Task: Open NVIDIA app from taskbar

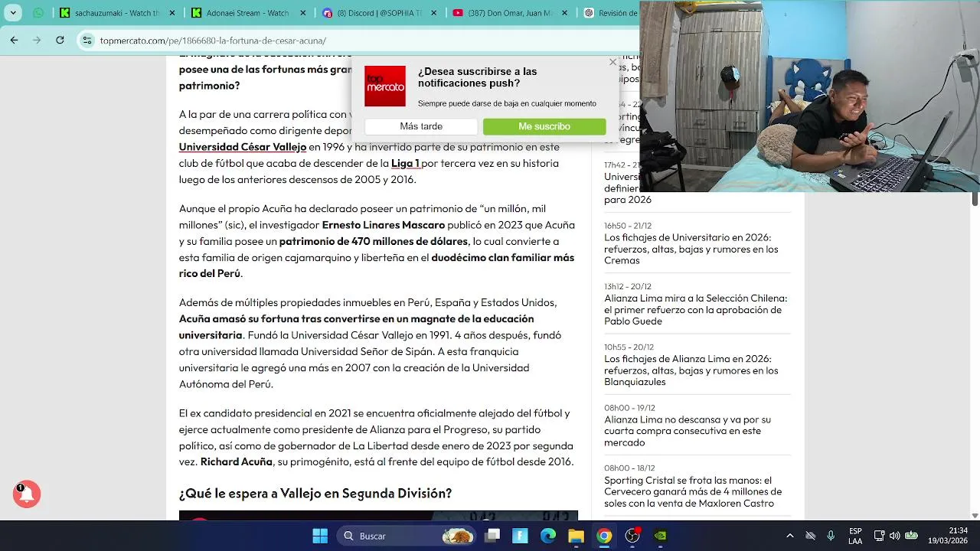Action: [660, 536]
